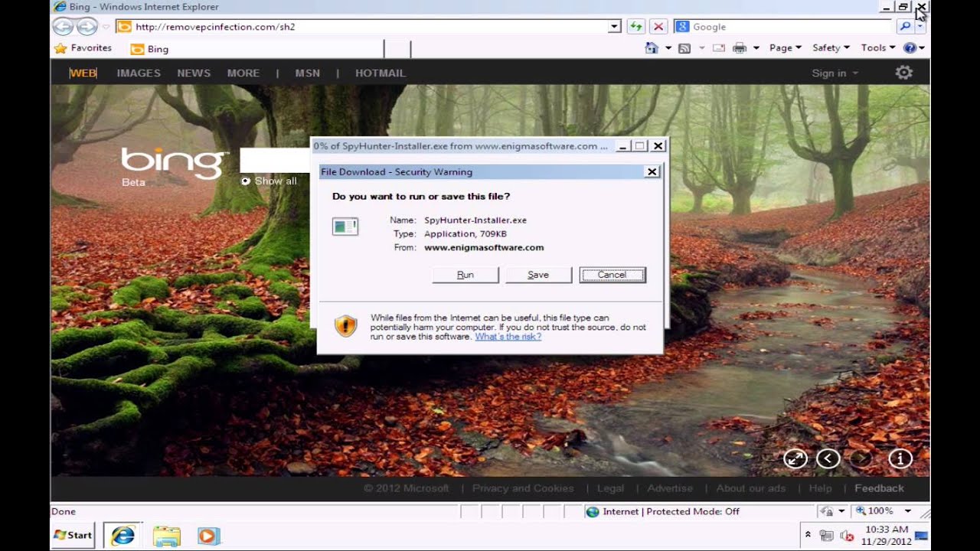Screen dimensions: 980x551
Task: Select the Show all radio option
Action: [246, 181]
